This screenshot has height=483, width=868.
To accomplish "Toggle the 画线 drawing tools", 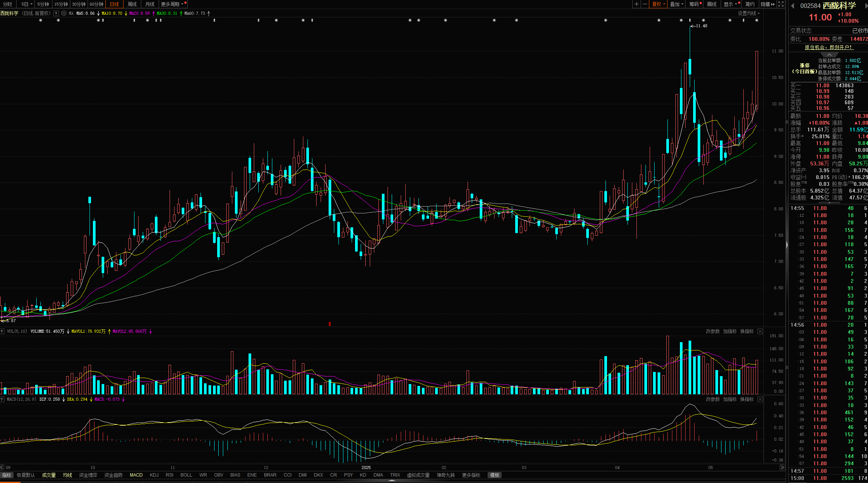I will 712,4.
